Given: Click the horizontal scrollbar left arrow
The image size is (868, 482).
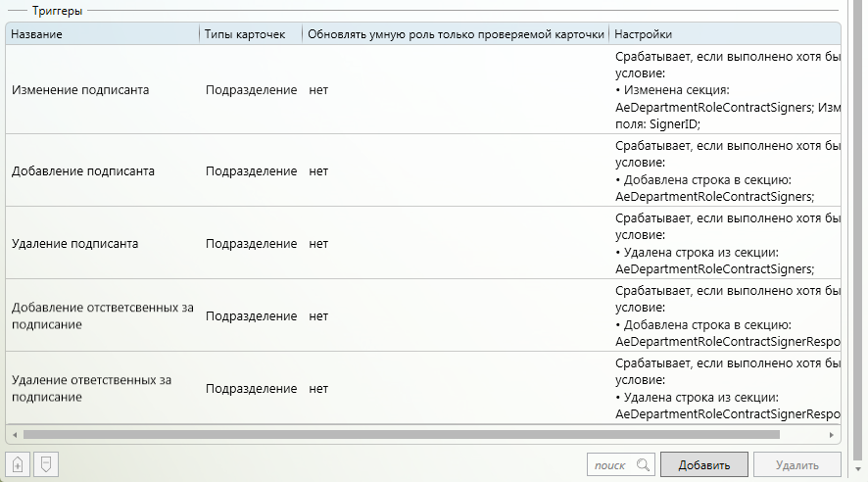Looking at the screenshot, I should (x=14, y=433).
